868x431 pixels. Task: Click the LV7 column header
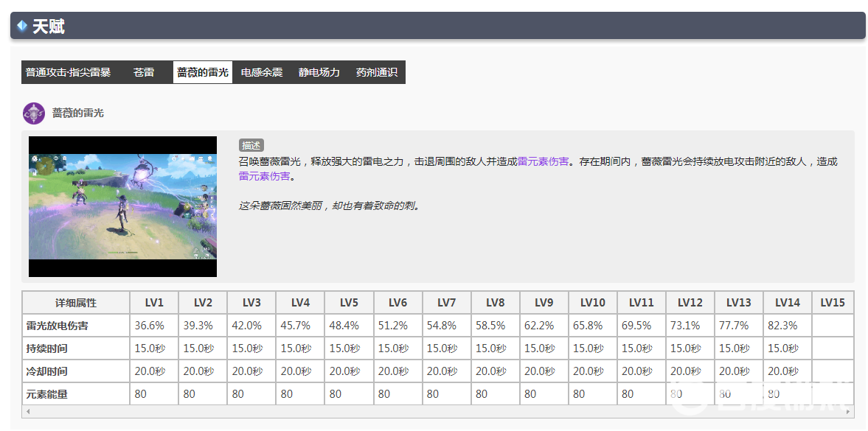pyautogui.click(x=446, y=303)
